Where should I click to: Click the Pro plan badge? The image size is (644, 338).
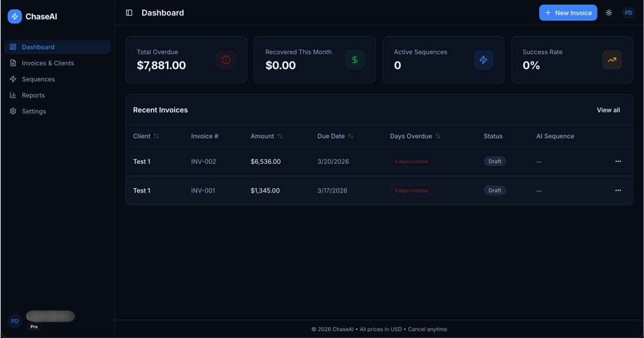[x=34, y=327]
